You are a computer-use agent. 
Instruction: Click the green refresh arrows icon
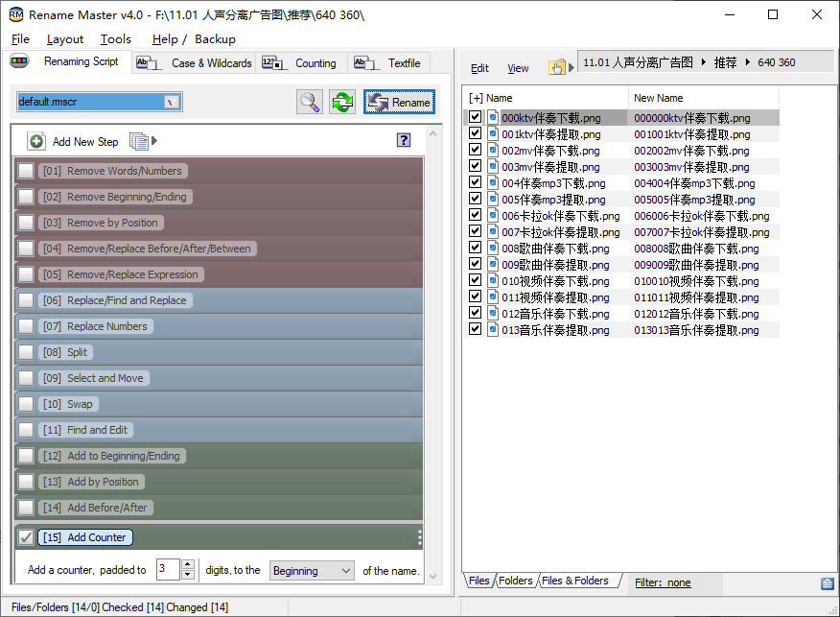tap(342, 102)
